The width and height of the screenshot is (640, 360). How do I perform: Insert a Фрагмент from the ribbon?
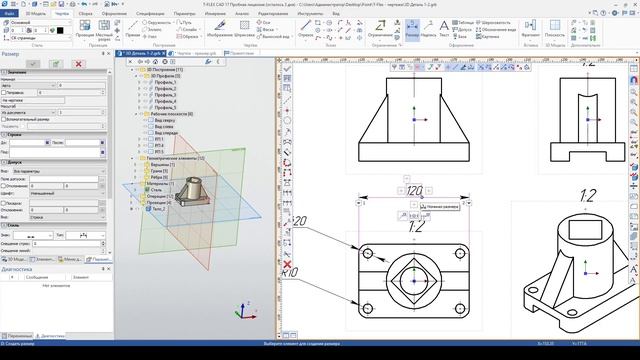point(531,29)
